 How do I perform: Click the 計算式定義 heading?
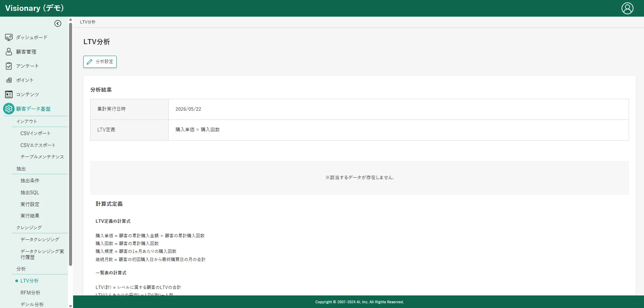109,204
